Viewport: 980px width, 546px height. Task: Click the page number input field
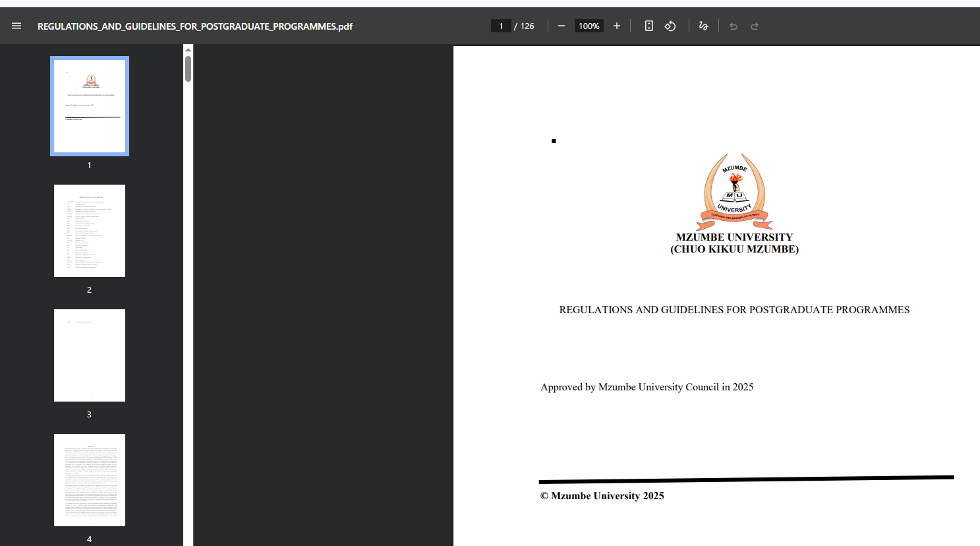[x=500, y=26]
